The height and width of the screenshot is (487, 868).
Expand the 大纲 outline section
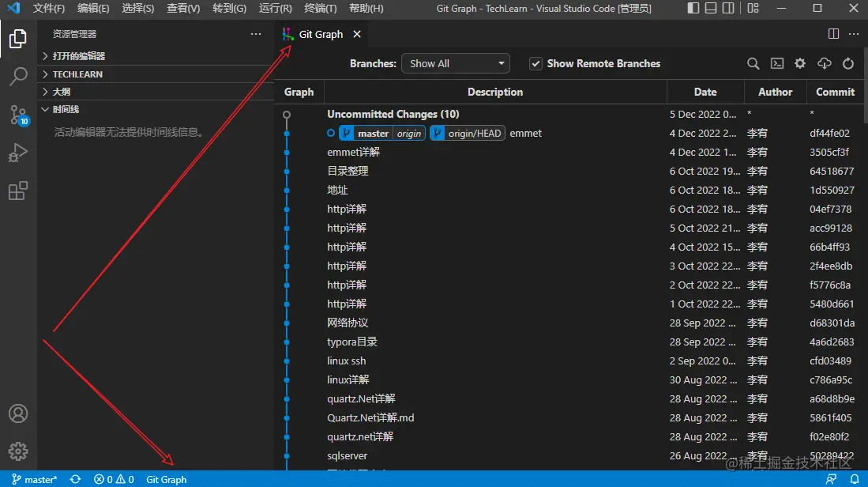click(x=155, y=92)
